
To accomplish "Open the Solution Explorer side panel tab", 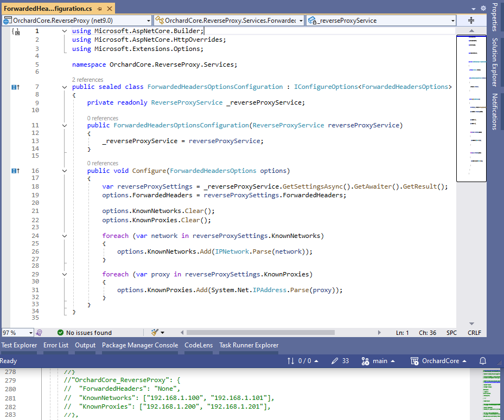I will [x=495, y=62].
